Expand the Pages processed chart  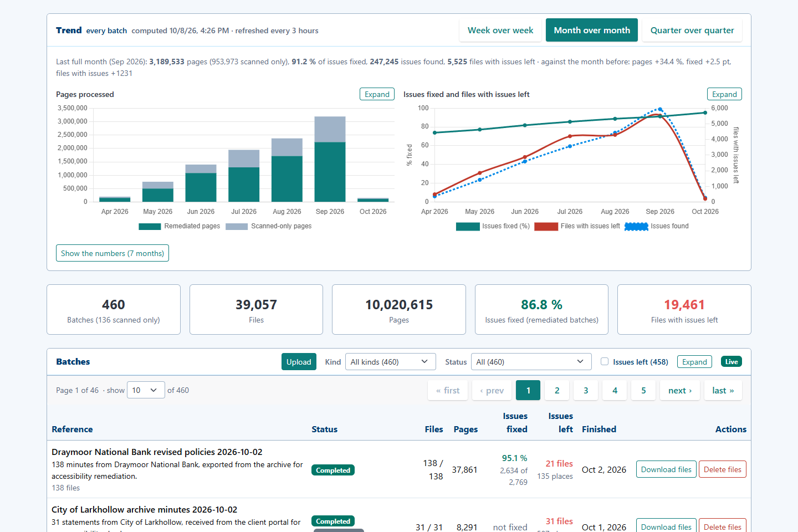[x=377, y=94]
